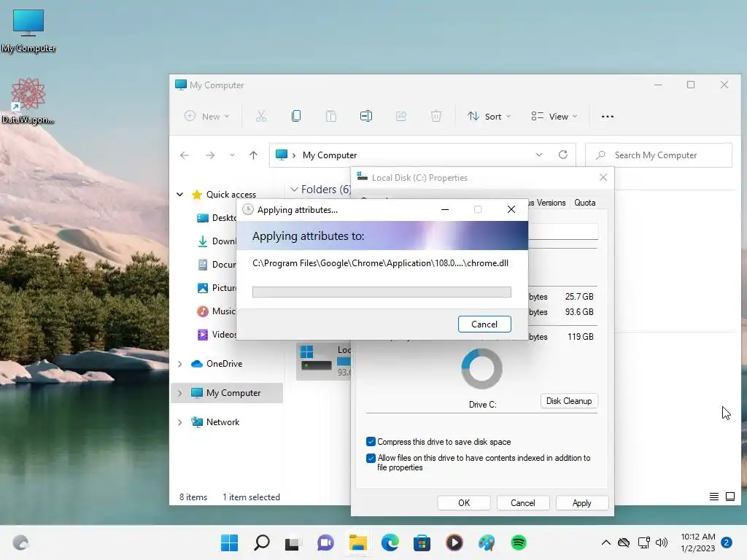
Task: Open the media player taskbar icon
Action: (x=454, y=542)
